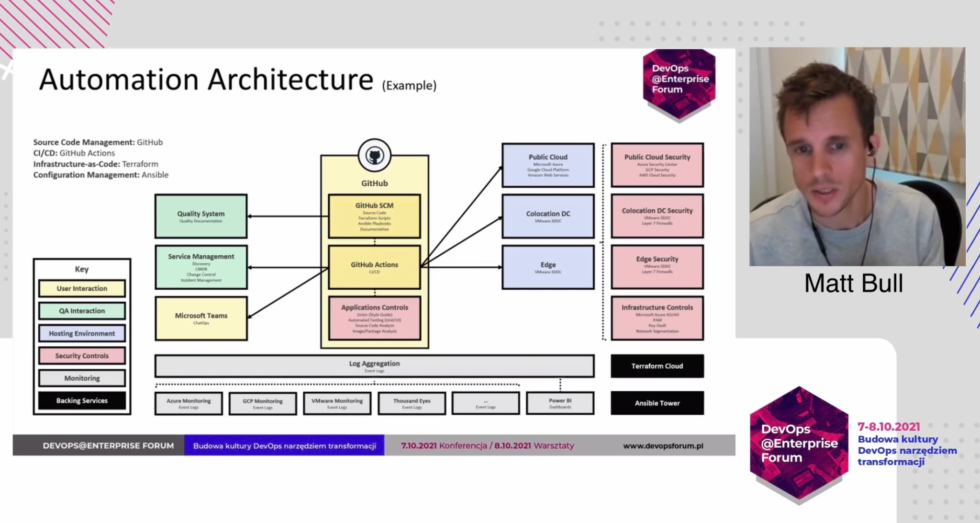Image resolution: width=980 pixels, height=523 pixels.
Task: Click the GitHub Octocat logo icon
Action: tap(374, 155)
